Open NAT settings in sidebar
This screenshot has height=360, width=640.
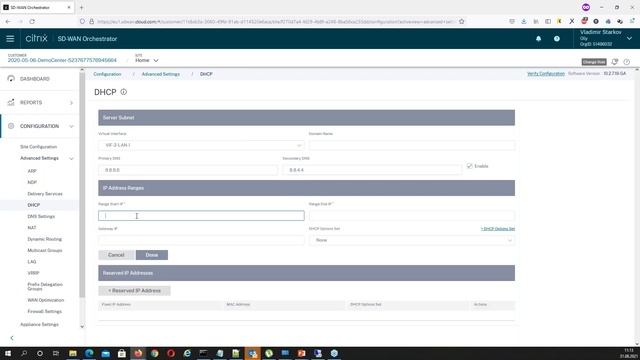click(32, 228)
